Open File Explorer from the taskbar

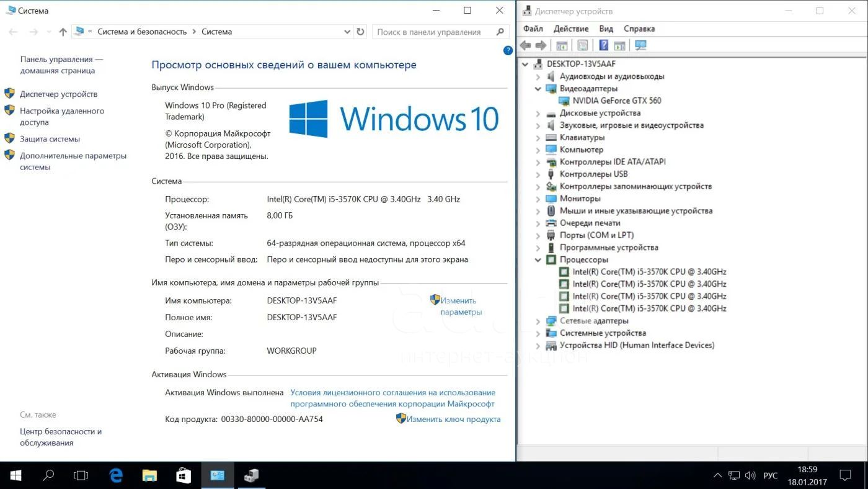149,475
